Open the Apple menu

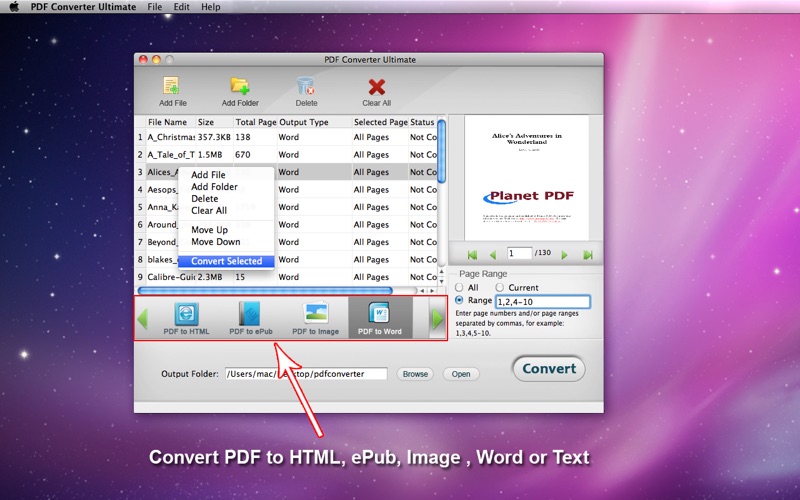click(x=14, y=7)
